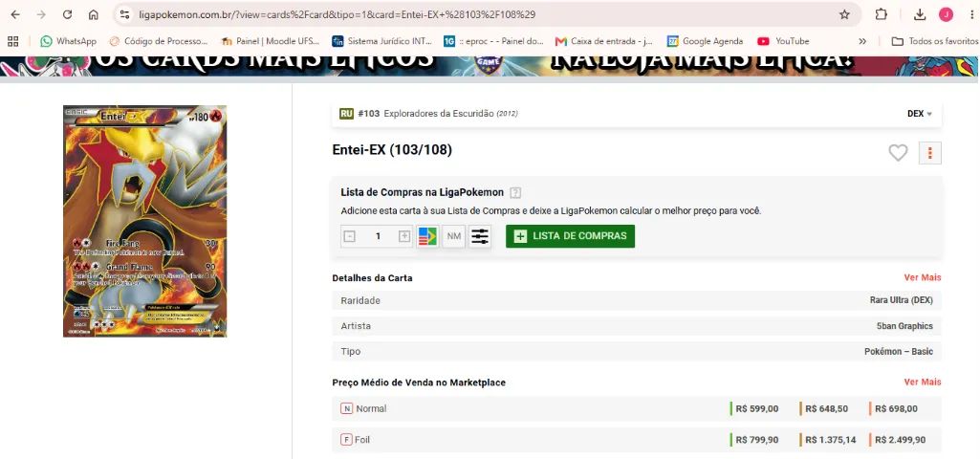The image size is (980, 459).
Task: Enlarge the Entei-EX card image
Action: coord(145,221)
